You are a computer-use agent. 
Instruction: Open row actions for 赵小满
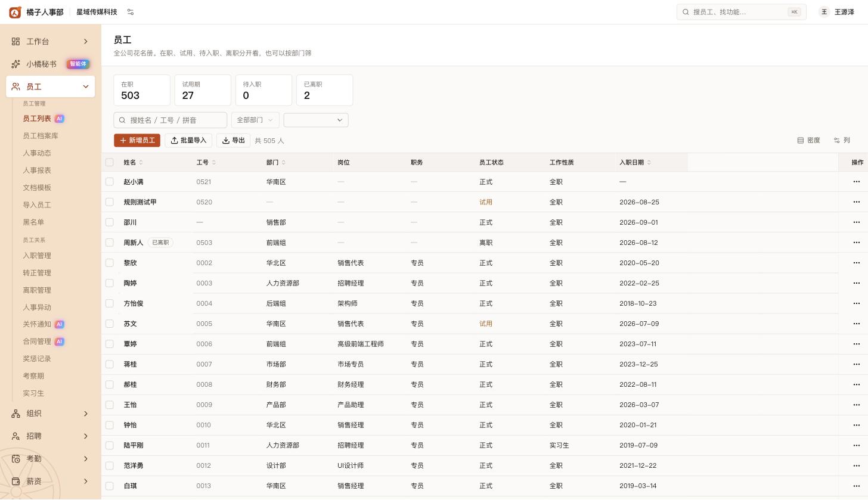coord(857,182)
